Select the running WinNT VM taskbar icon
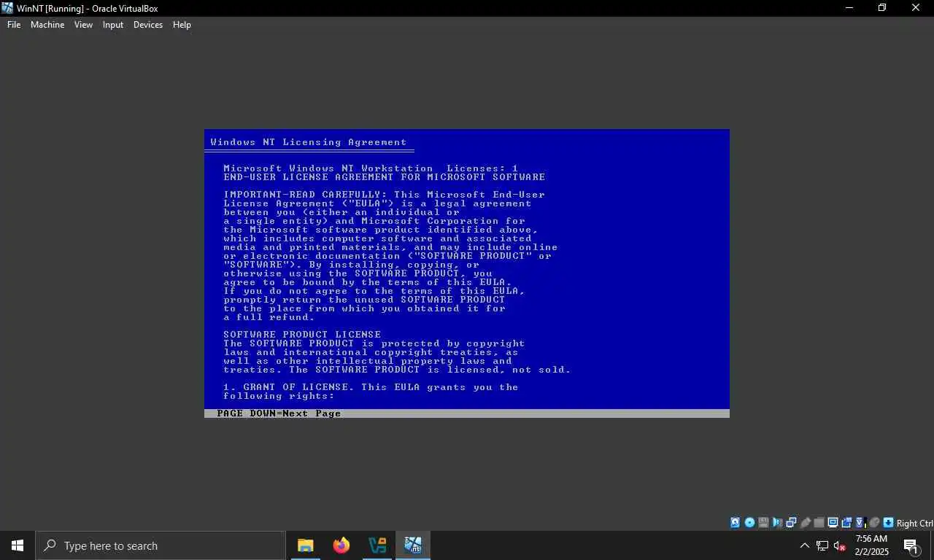The width and height of the screenshot is (934, 560). [413, 545]
